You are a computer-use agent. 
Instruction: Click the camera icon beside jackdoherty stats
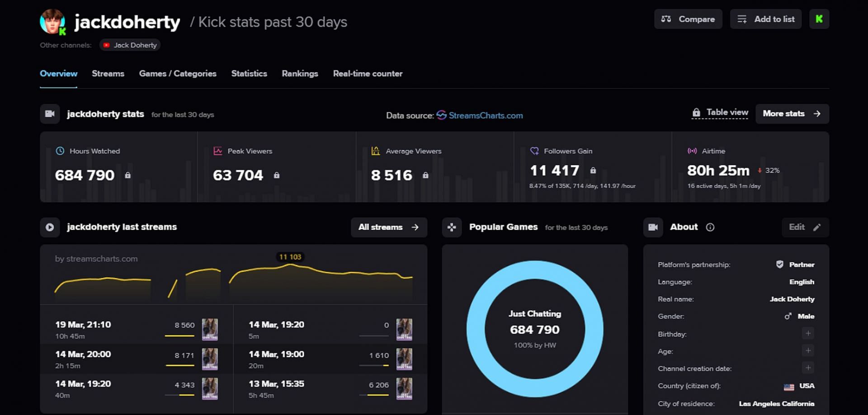(x=50, y=114)
